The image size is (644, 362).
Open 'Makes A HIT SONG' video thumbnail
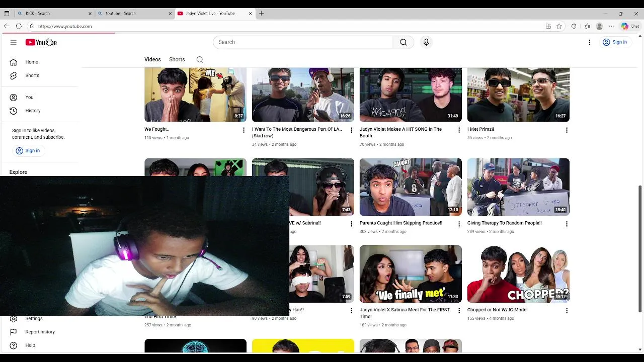(411, 95)
